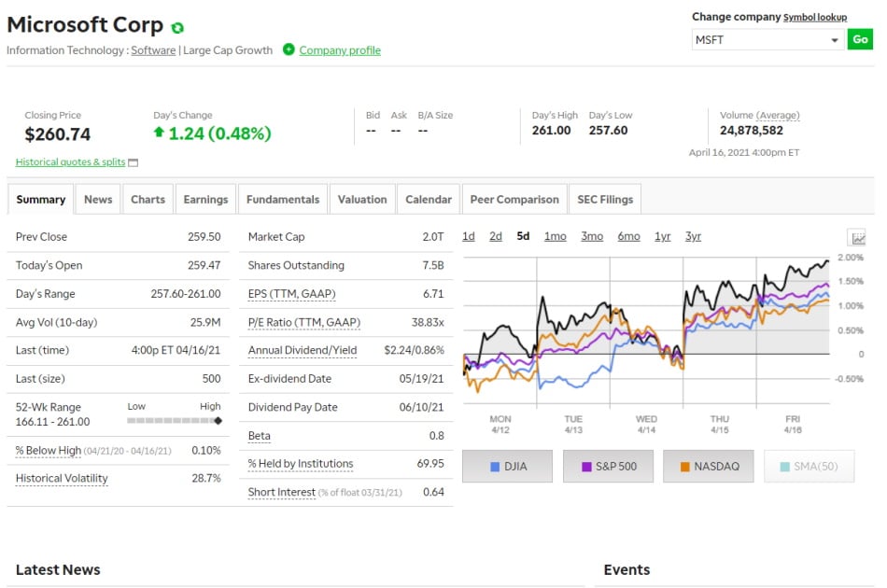Switch to the SEC Filings tab
The image size is (887, 588).
(x=605, y=200)
